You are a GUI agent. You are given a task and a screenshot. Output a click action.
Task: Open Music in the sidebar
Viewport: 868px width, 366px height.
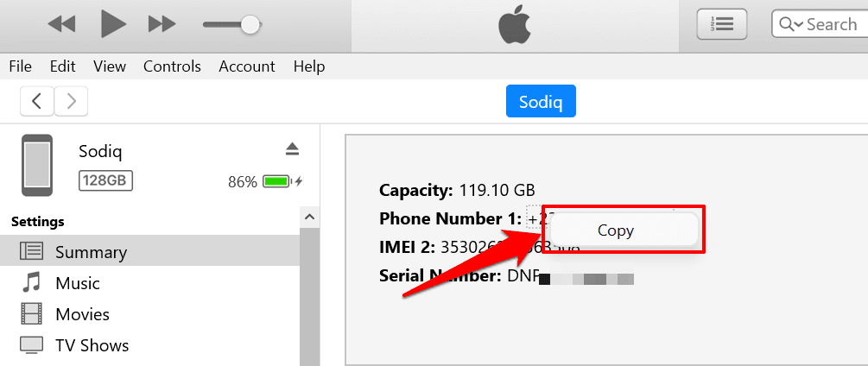pyautogui.click(x=78, y=283)
